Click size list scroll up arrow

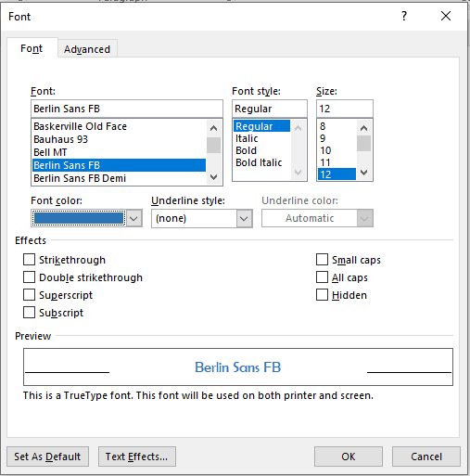(x=363, y=128)
